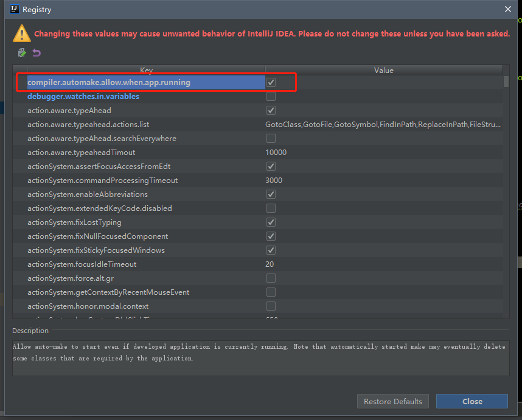Viewport: 522px width, 420px height.
Task: Click the Restore Defaults button
Action: [x=393, y=401]
